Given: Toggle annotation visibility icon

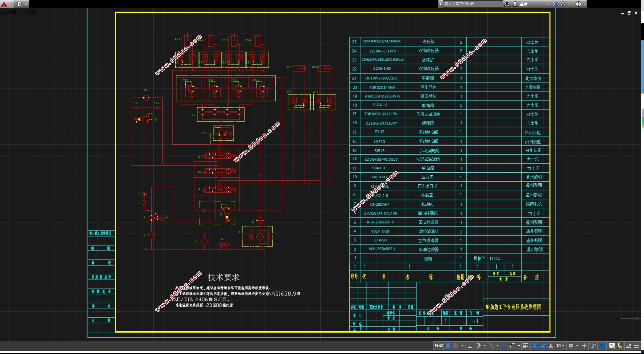Looking at the screenshot, I should [x=535, y=346].
